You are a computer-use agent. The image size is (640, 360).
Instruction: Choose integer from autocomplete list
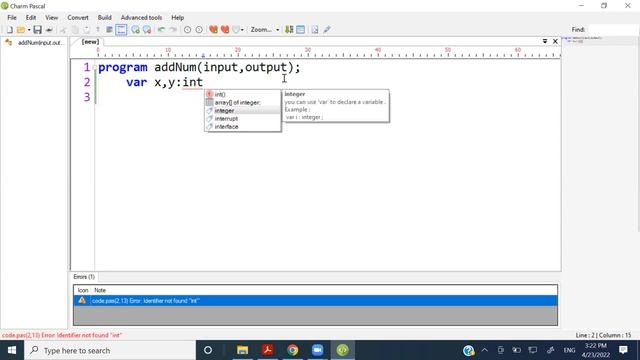coord(242,111)
